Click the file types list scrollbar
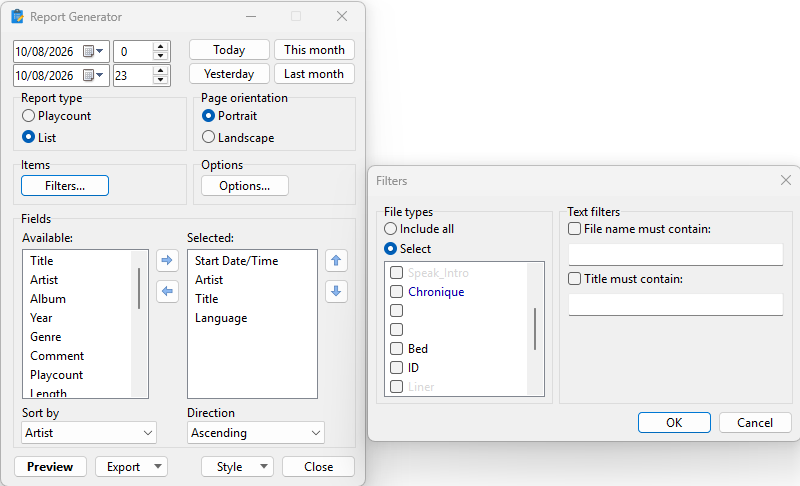 tap(535, 329)
